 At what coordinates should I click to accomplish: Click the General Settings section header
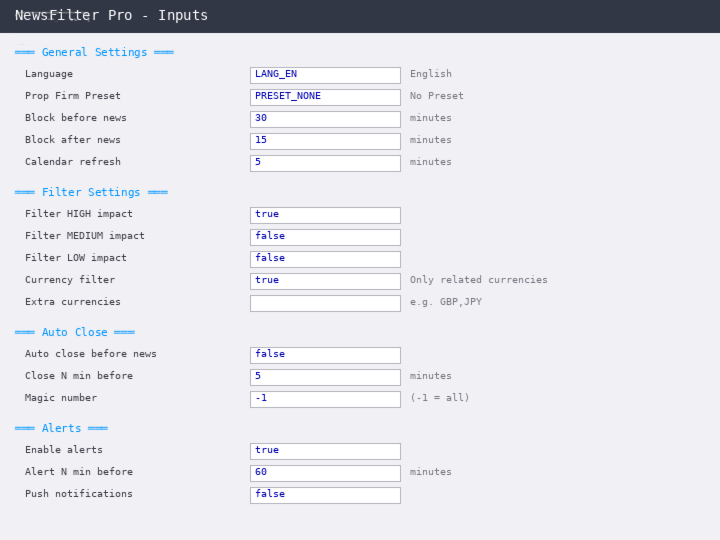click(94, 52)
